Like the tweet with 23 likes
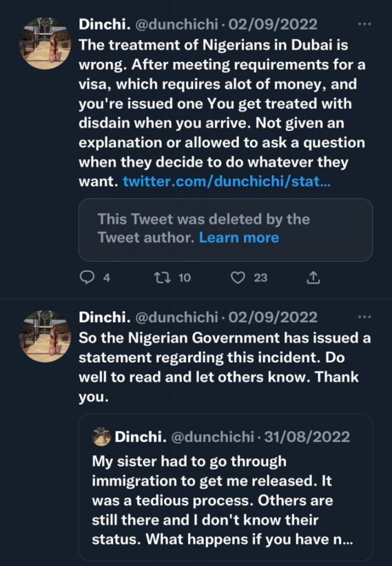 click(238, 277)
